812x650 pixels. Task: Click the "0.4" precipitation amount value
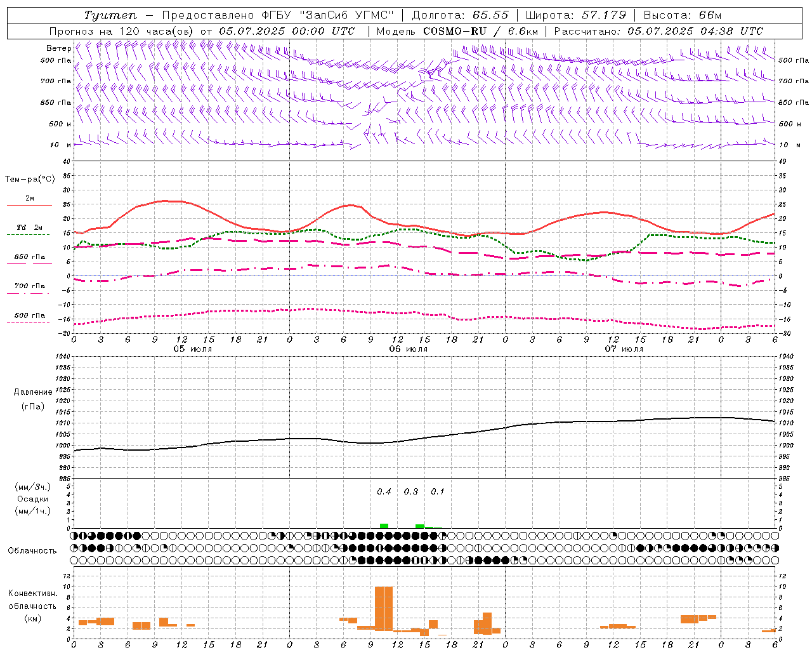point(384,491)
